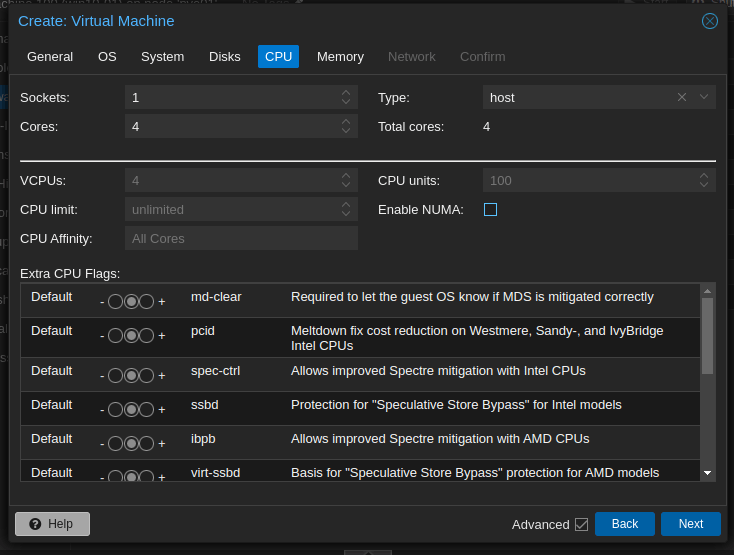The image size is (734, 555).
Task: Enable ssbd flag with right radio button
Action: 146,409
